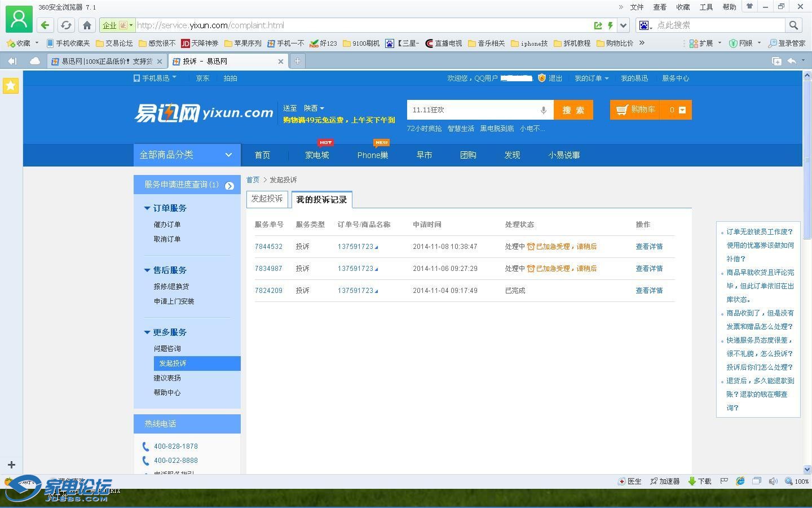Open new tab with plus button
The height and width of the screenshot is (508, 812).
pyautogui.click(x=297, y=61)
